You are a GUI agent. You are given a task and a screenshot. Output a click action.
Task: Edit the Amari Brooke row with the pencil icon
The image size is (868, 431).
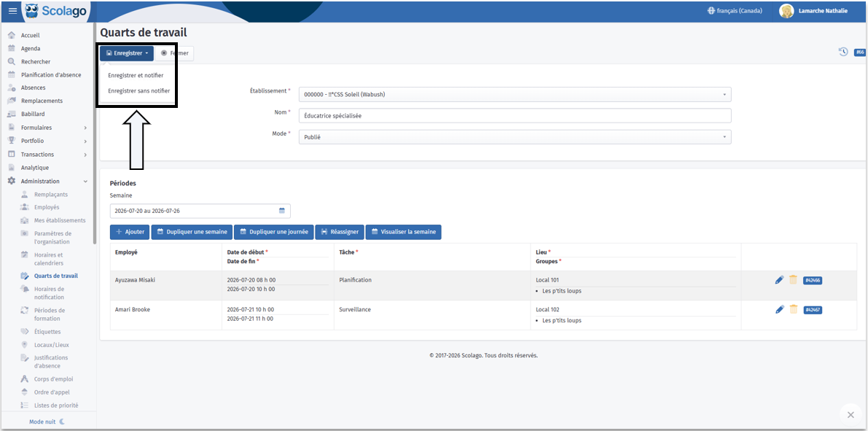[779, 309]
